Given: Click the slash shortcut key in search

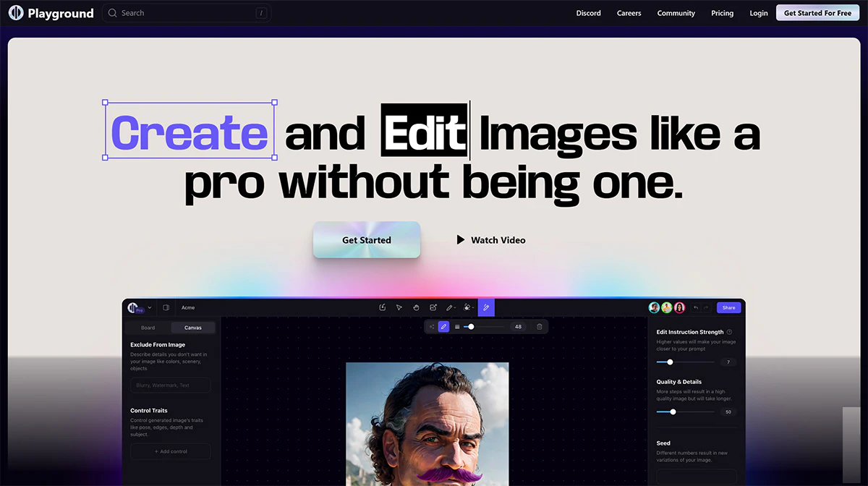Looking at the screenshot, I should [x=260, y=13].
